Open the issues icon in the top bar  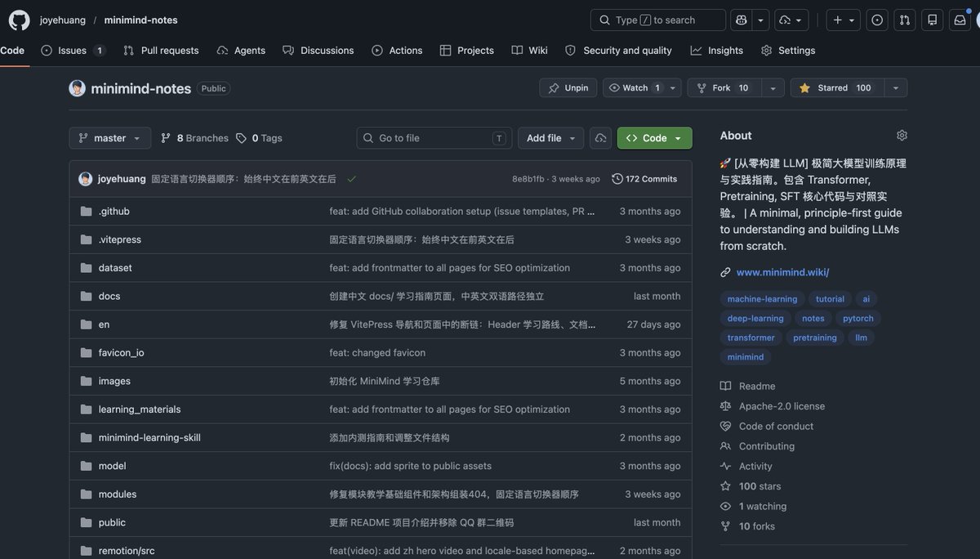pos(877,20)
